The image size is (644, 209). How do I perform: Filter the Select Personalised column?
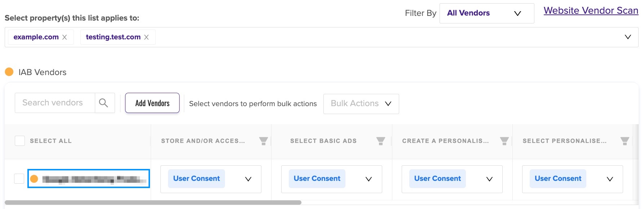tap(625, 141)
